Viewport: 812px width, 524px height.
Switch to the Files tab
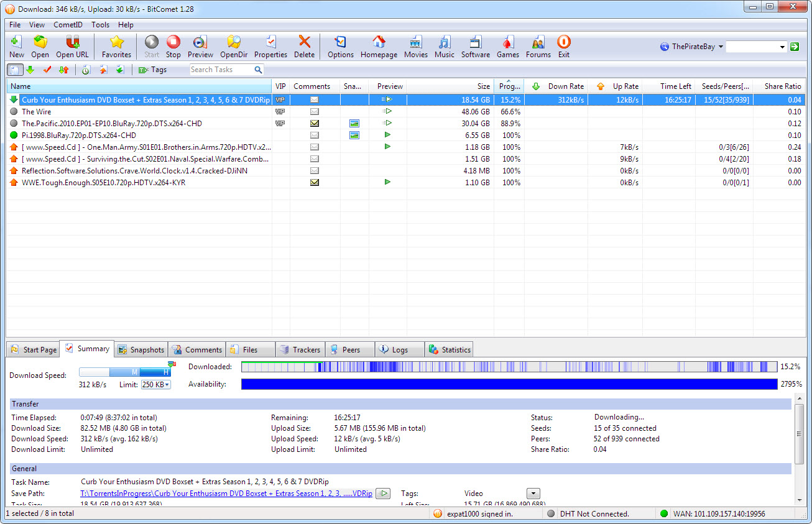tap(250, 350)
